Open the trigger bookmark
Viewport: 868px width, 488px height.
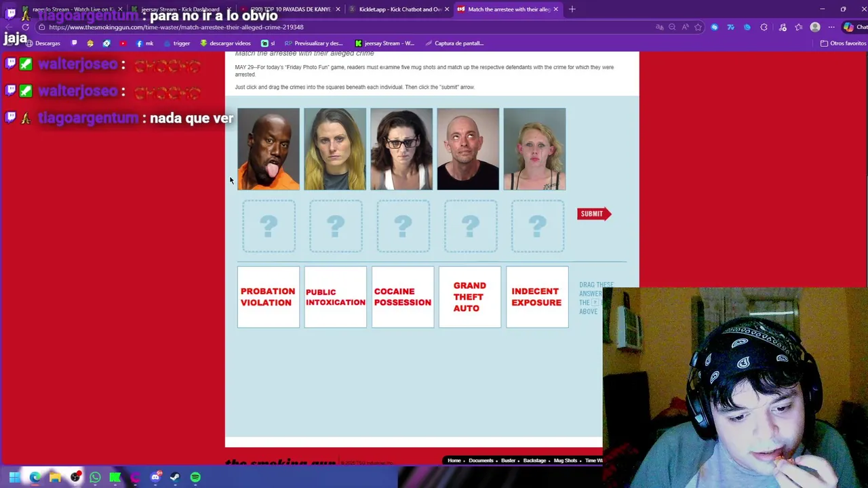(176, 43)
